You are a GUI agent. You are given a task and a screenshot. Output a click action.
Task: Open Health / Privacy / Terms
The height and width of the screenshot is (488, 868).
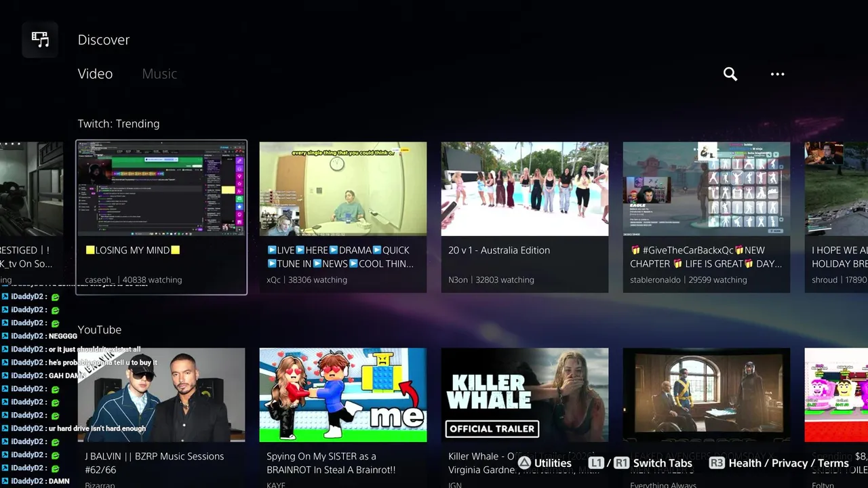789,464
